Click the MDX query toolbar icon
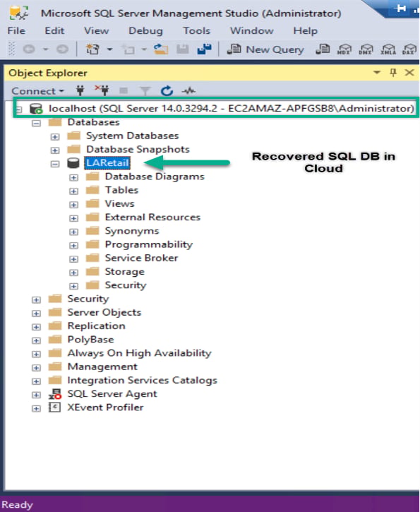The image size is (420, 512). tap(344, 49)
